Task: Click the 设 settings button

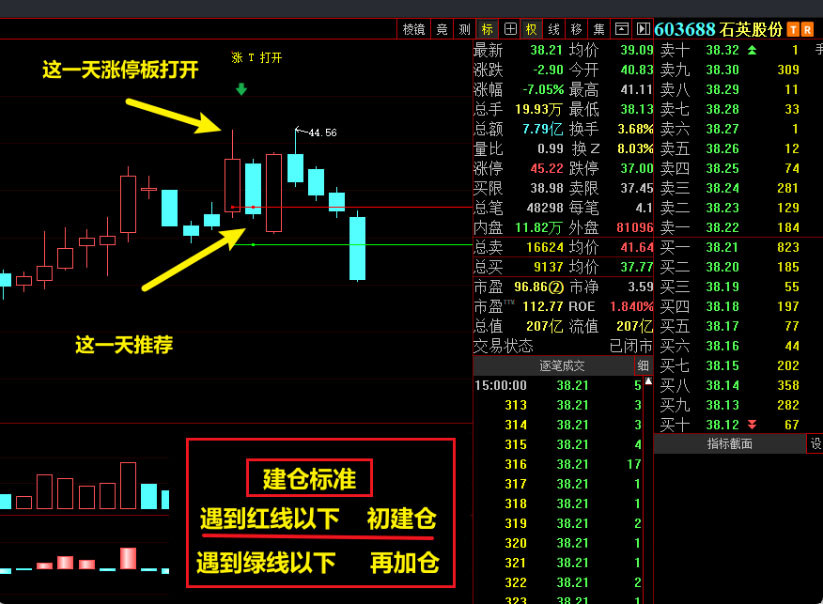Action: point(815,444)
